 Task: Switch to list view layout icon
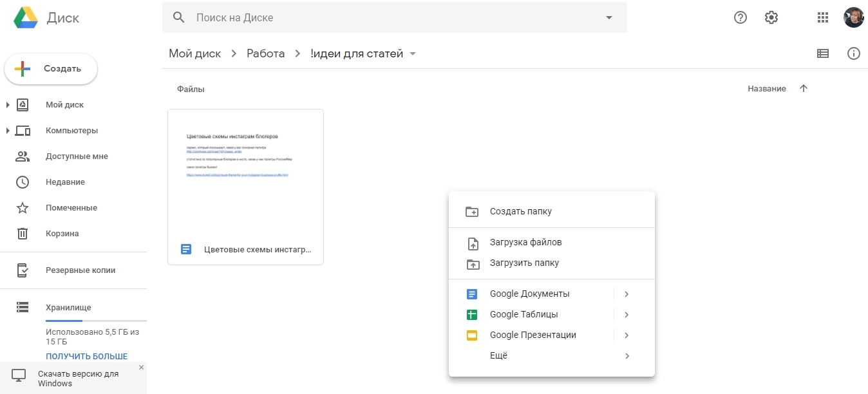(x=822, y=54)
